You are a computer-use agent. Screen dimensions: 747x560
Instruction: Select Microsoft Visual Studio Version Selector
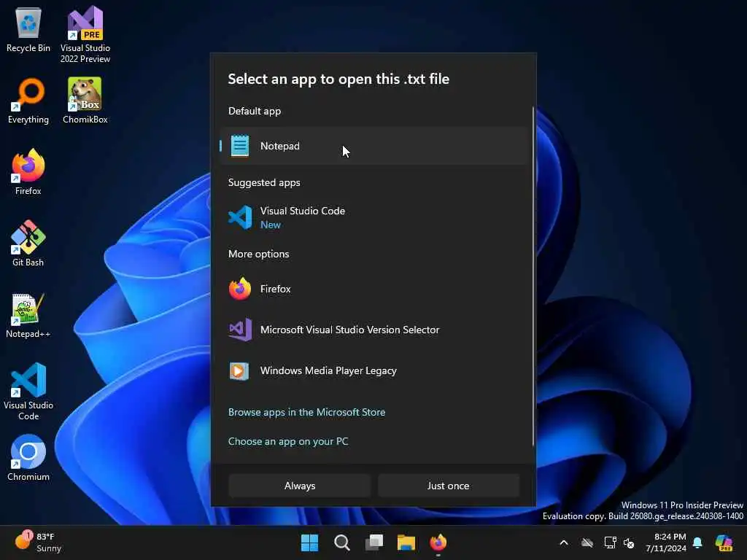(x=374, y=330)
